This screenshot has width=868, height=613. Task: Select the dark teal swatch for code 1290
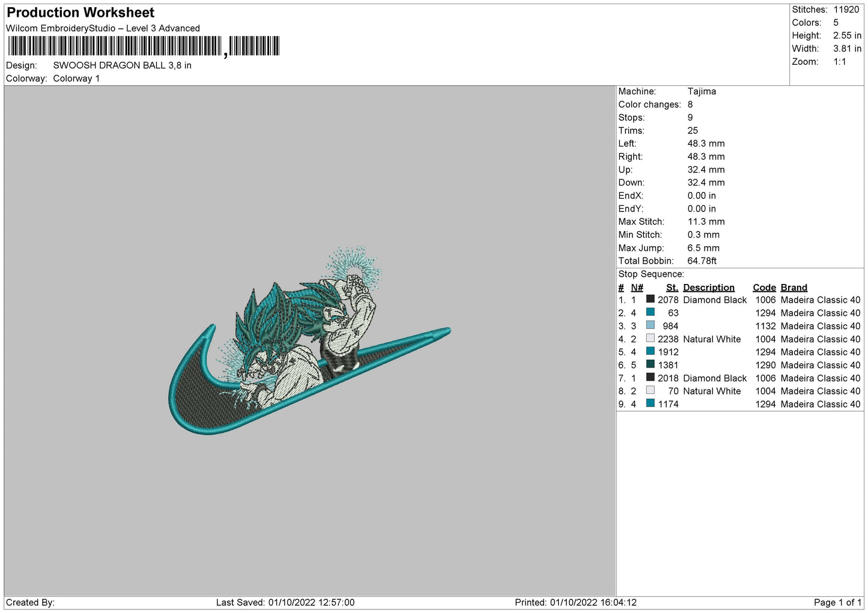pos(650,364)
